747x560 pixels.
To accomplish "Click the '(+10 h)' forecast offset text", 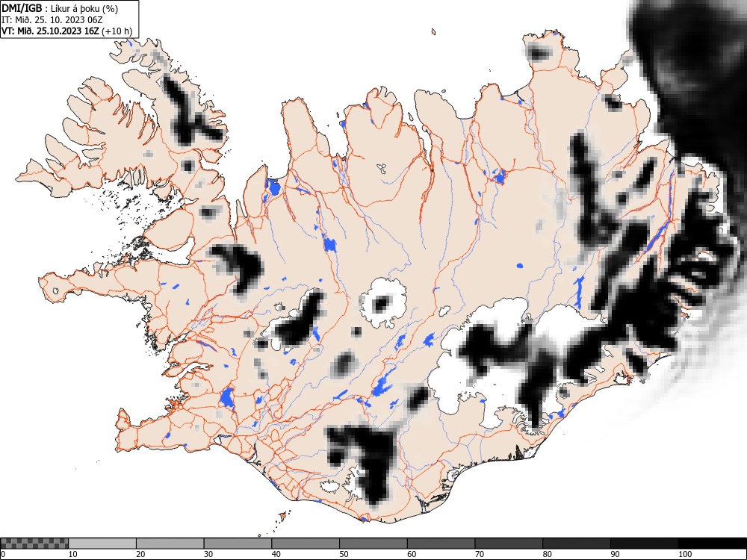I will point(117,31).
